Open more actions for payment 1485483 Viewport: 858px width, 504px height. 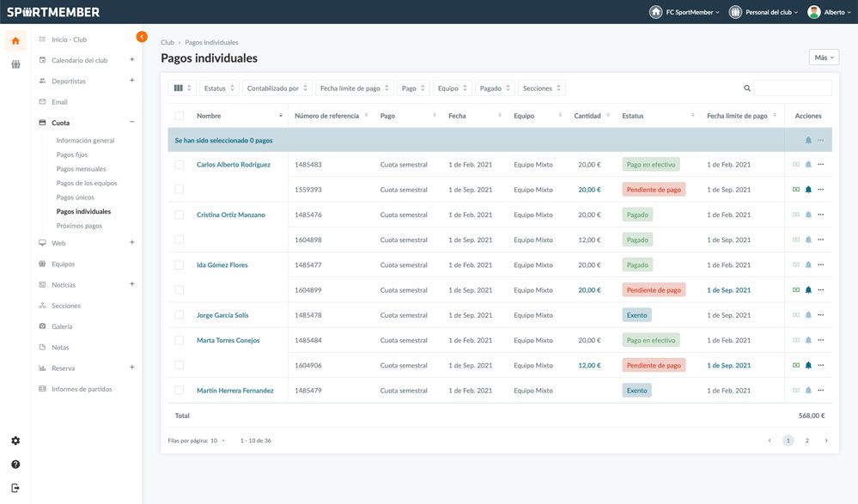coord(821,164)
